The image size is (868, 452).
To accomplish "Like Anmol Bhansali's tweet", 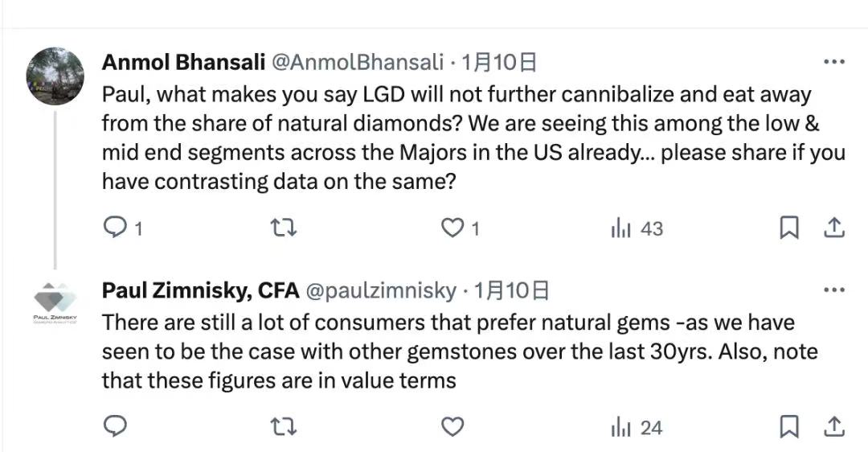I will point(453,228).
